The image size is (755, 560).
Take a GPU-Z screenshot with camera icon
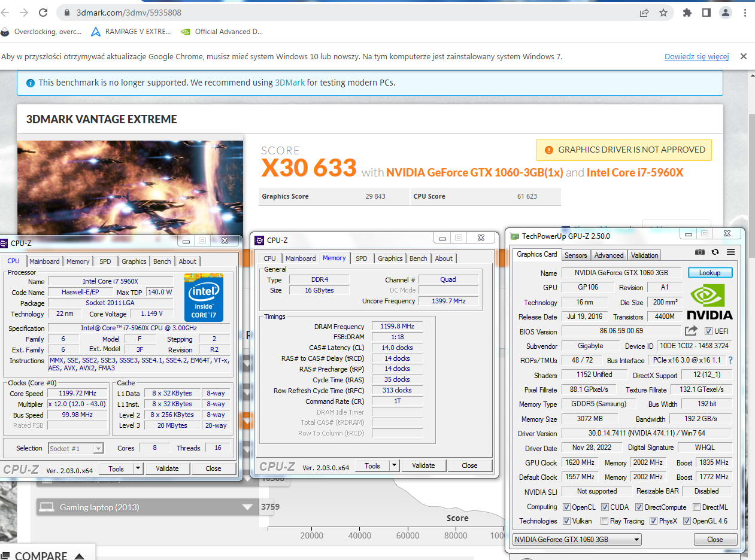(x=700, y=252)
